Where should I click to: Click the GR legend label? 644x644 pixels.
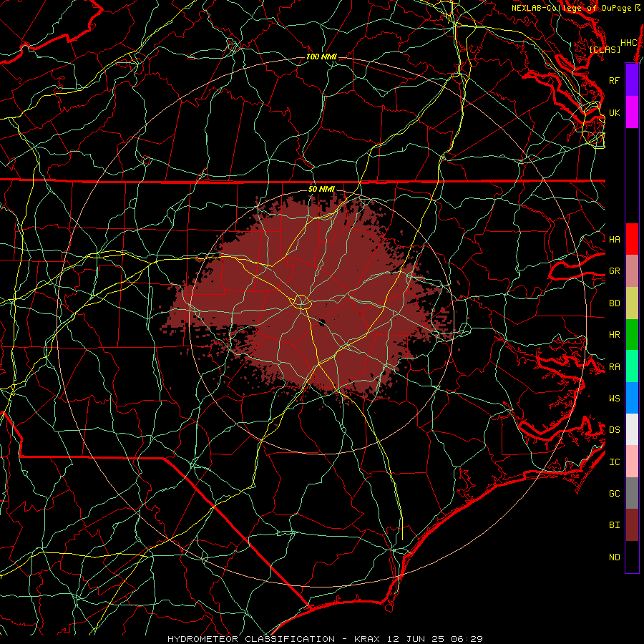tap(615, 271)
